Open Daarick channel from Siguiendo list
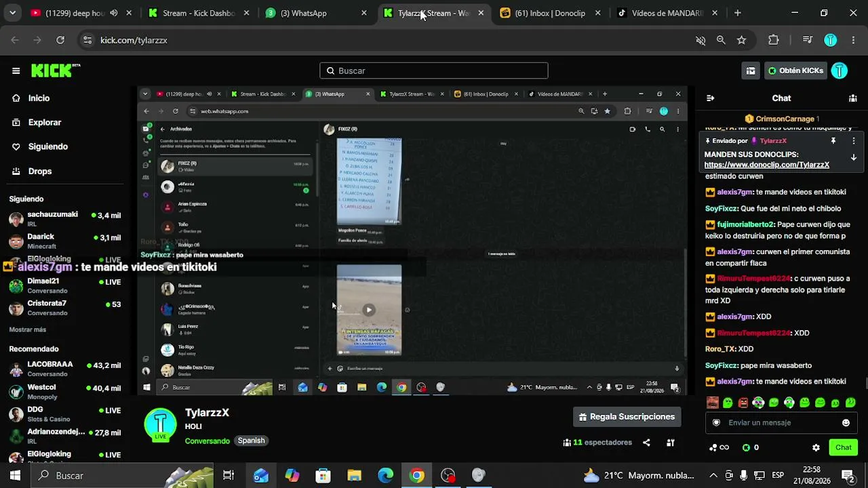 (x=65, y=241)
